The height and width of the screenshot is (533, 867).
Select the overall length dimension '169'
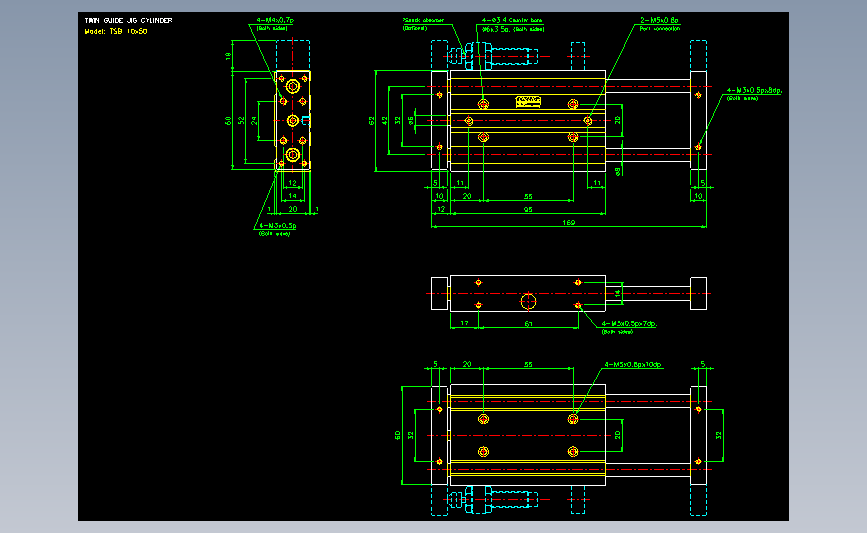pos(568,222)
